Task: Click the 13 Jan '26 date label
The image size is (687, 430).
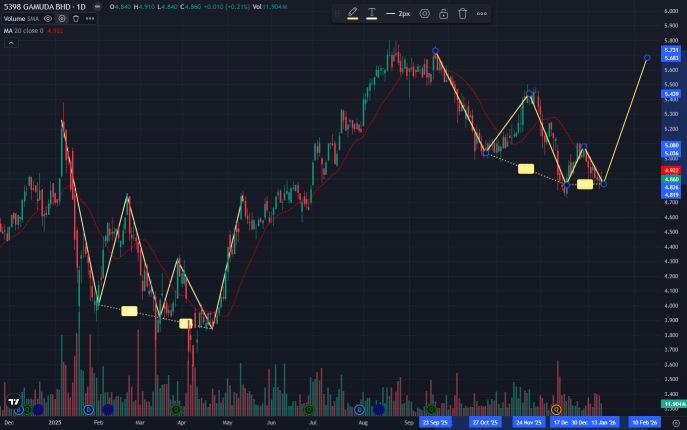Action: point(604,423)
